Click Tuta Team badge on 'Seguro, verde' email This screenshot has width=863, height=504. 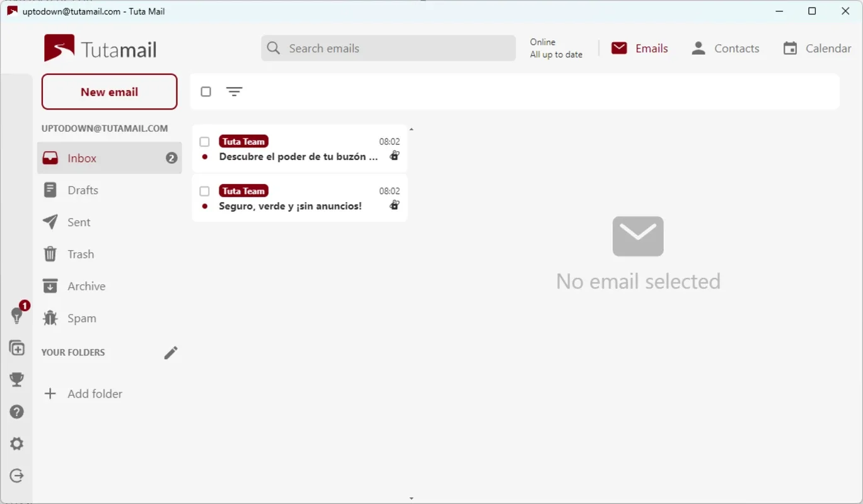(x=244, y=191)
